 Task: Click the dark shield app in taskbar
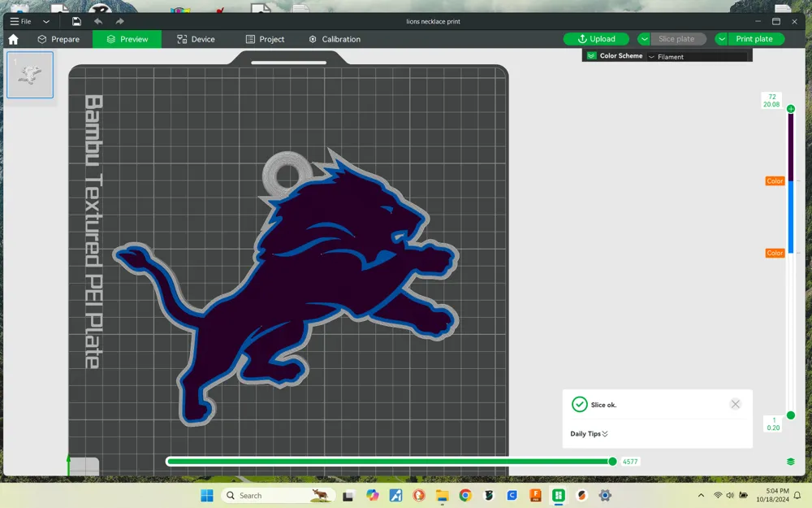(488, 496)
